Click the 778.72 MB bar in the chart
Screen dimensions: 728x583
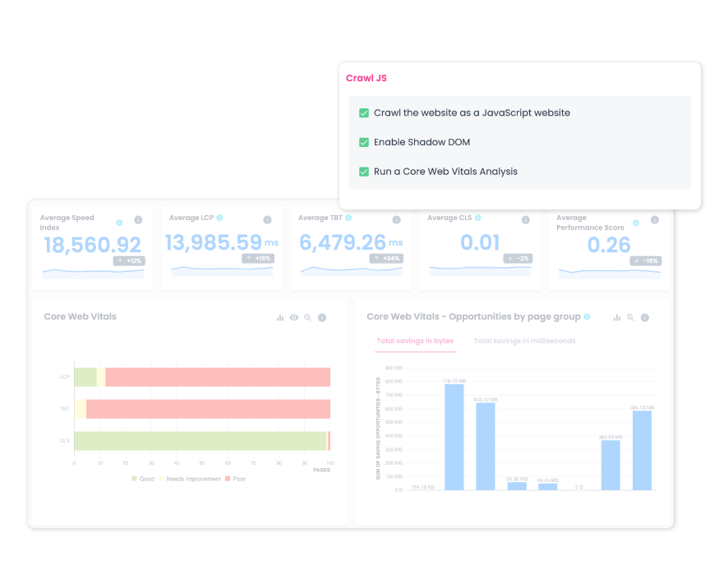[x=454, y=437]
